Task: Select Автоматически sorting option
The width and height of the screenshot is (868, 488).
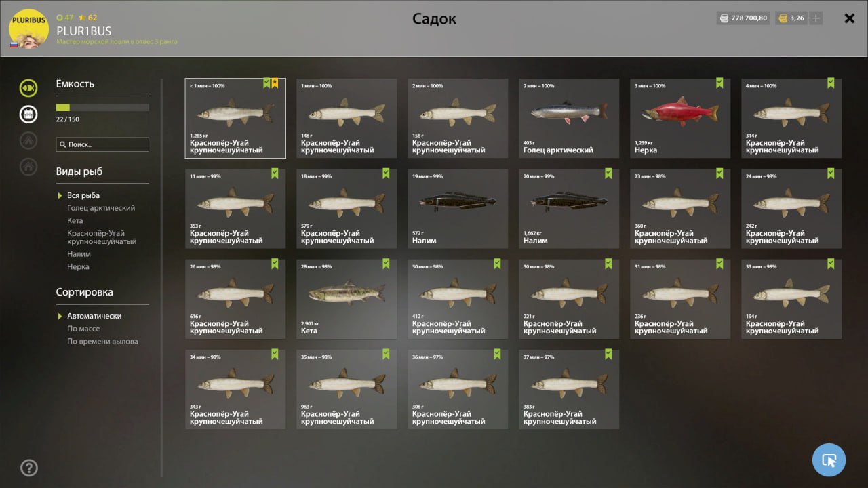Action: pos(94,316)
